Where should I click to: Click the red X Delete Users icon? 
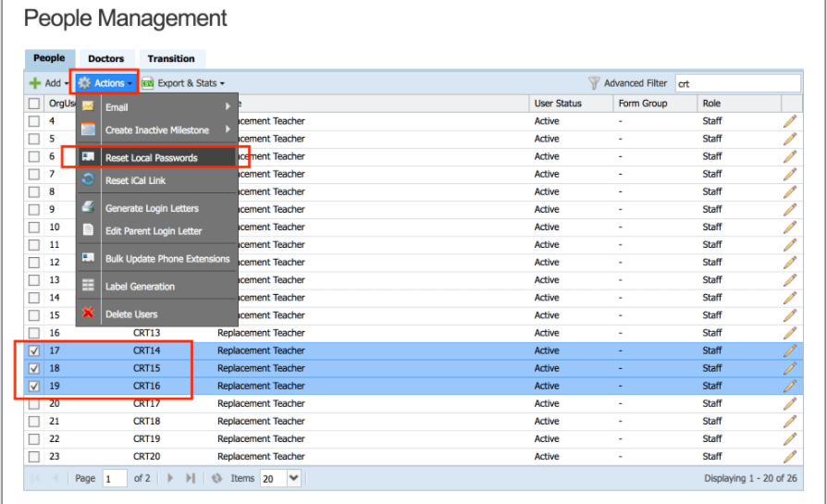pos(89,313)
